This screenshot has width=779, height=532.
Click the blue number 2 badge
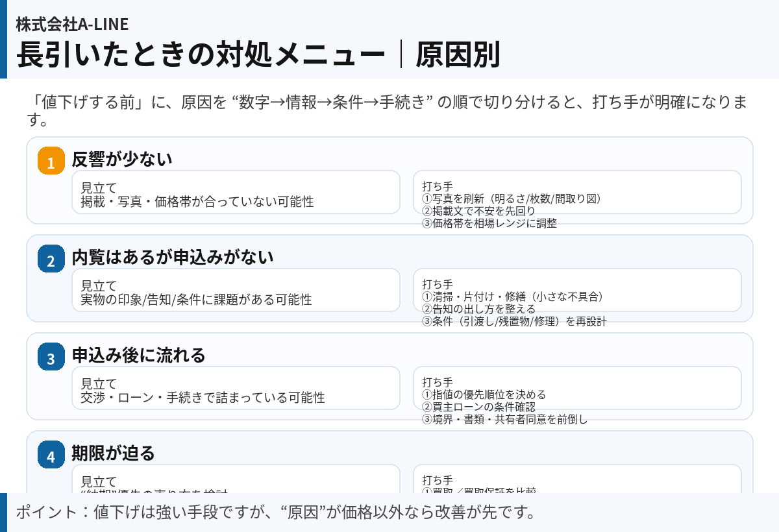(51, 259)
